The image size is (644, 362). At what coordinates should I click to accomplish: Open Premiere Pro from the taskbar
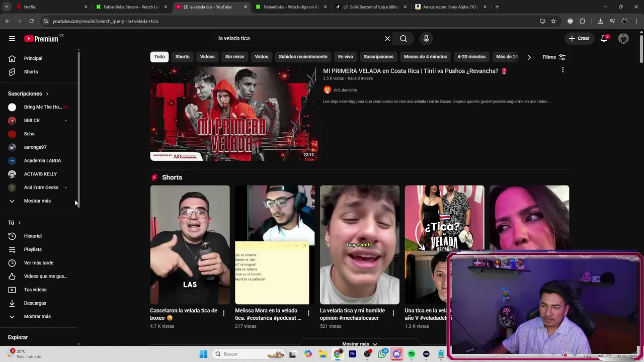click(352, 354)
